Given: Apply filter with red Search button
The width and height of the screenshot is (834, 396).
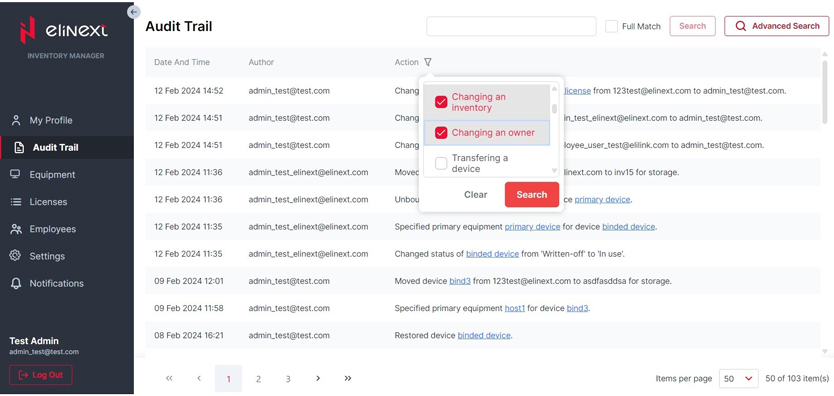Looking at the screenshot, I should (x=532, y=195).
